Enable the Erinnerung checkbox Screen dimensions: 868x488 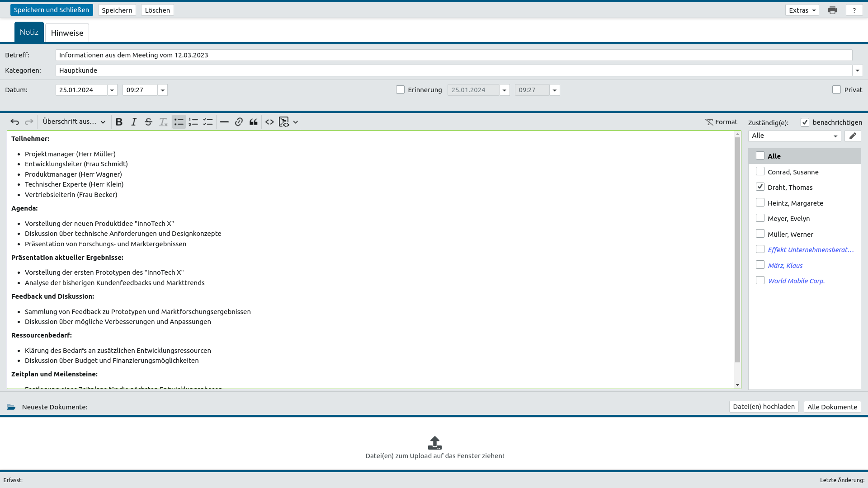(400, 89)
